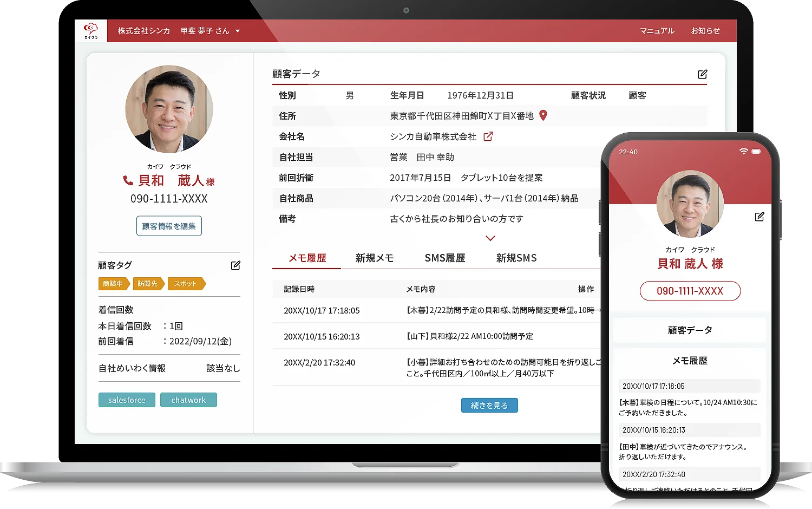Viewport: 812px width, 509px height.
Task: Tap the red phone icon beside 貝和 蔵人
Action: tap(128, 180)
